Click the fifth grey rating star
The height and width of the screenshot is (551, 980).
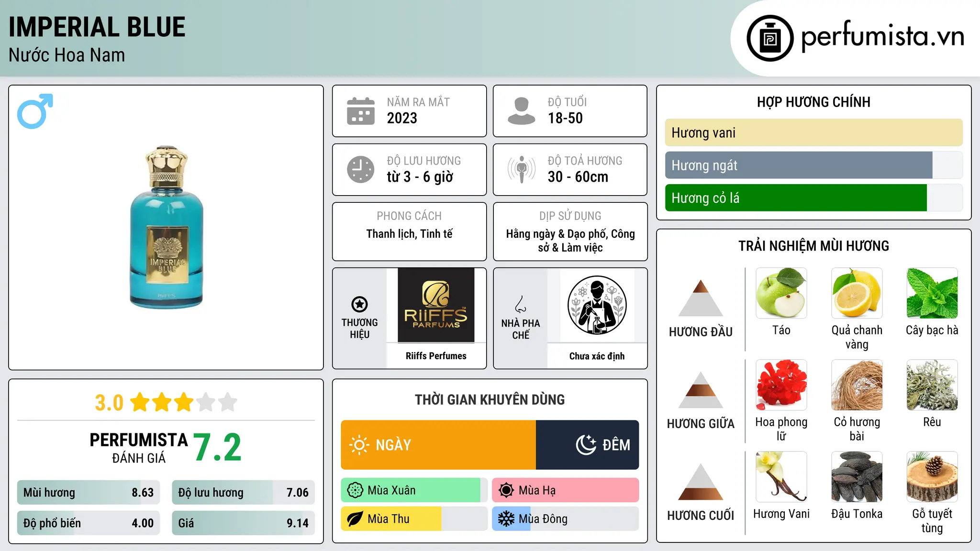tap(228, 402)
